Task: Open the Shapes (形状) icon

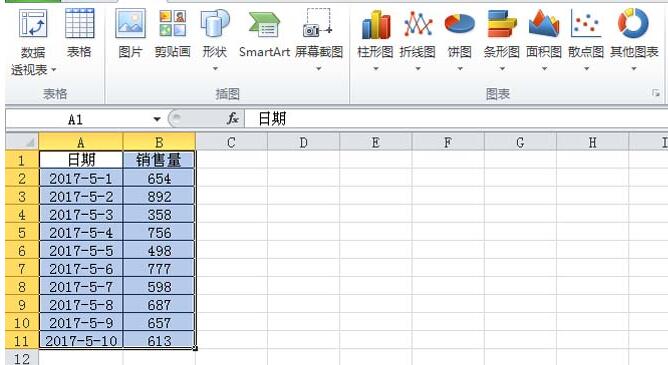Action: click(215, 23)
